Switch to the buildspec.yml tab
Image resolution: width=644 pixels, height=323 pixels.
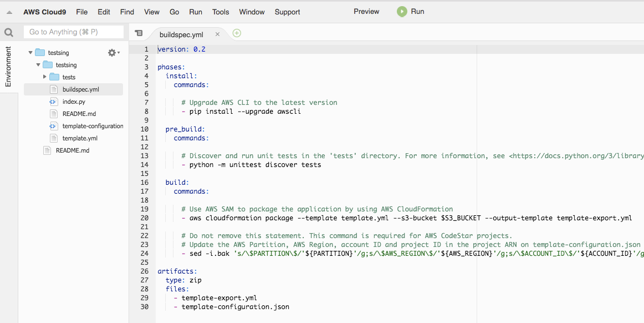pyautogui.click(x=181, y=34)
